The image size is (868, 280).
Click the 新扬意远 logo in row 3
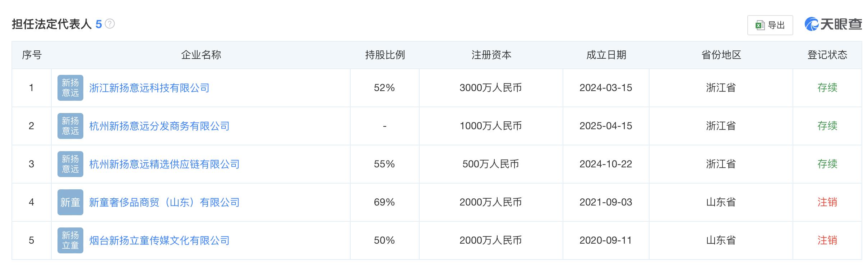point(70,164)
